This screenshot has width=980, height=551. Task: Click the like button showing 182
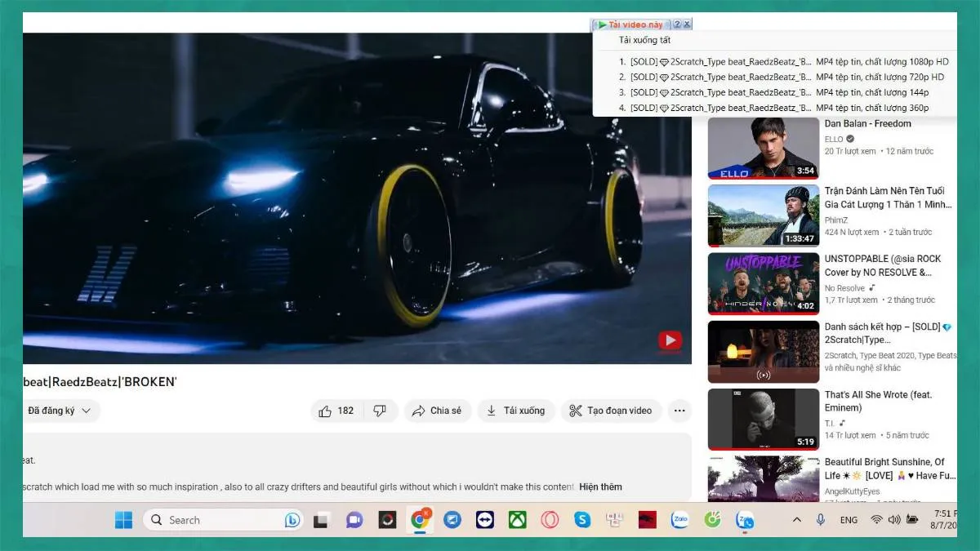pos(336,411)
